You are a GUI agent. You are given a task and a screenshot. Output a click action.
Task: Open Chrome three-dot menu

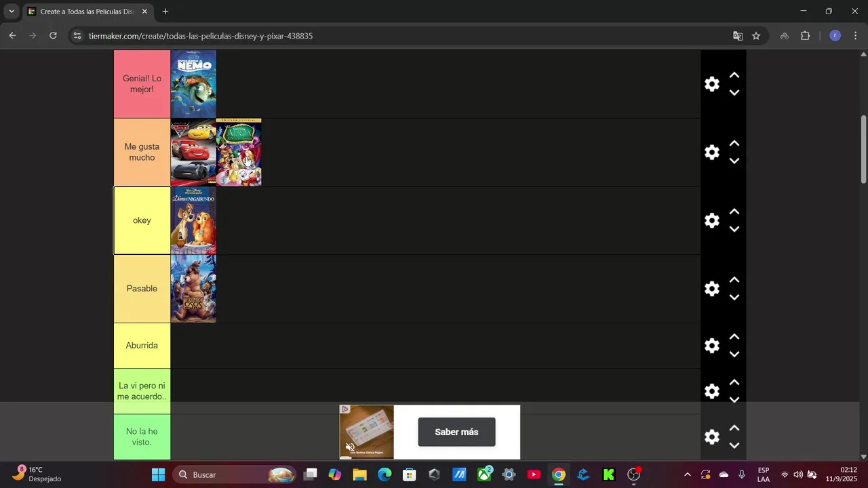point(856,36)
